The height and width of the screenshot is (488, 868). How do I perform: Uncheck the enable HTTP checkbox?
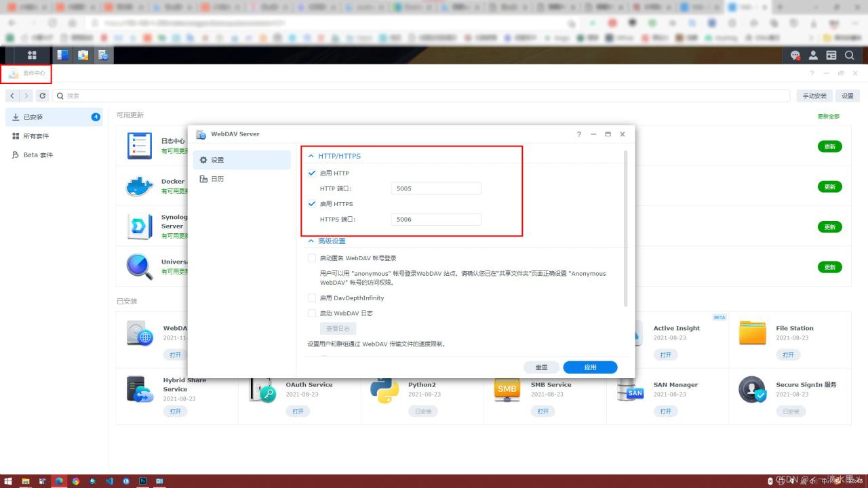(312, 173)
